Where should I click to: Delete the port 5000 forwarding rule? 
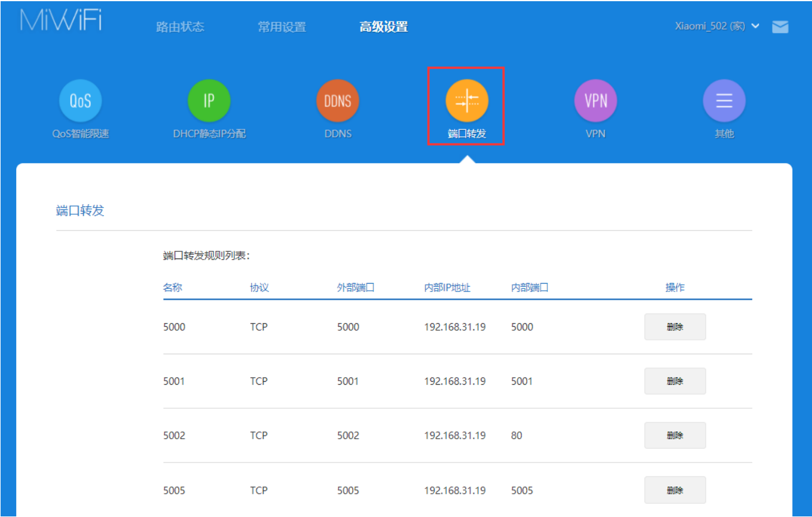[x=674, y=327]
